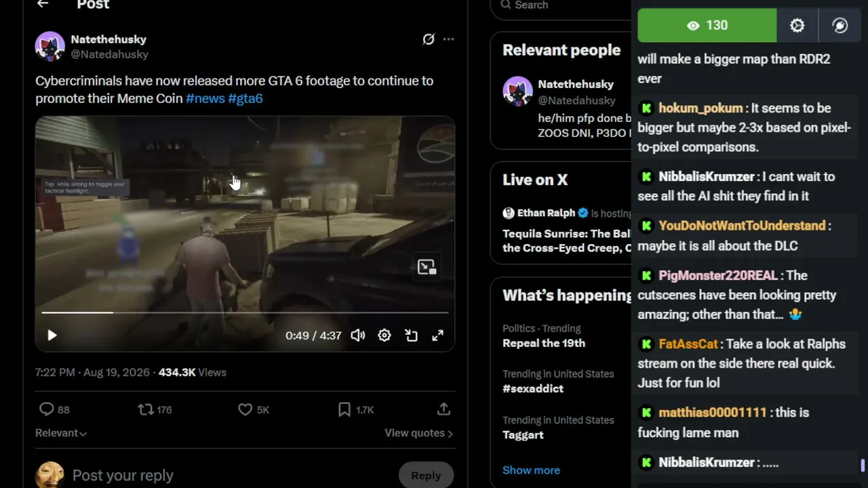
Task: Enter fullscreen video mode
Action: pos(438,335)
